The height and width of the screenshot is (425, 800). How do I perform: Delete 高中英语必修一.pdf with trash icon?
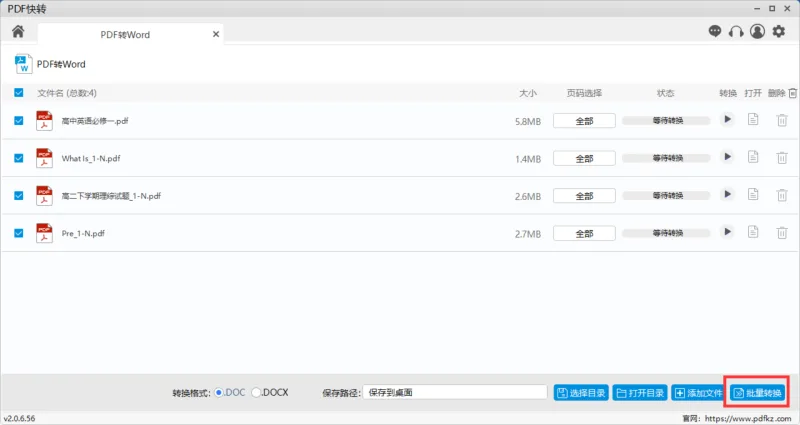tap(782, 120)
